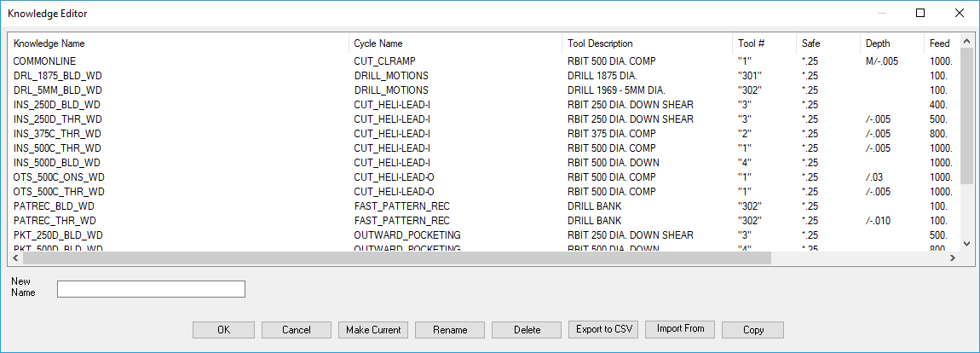Select the OTS_500C_ONS_WD row

click(59, 177)
